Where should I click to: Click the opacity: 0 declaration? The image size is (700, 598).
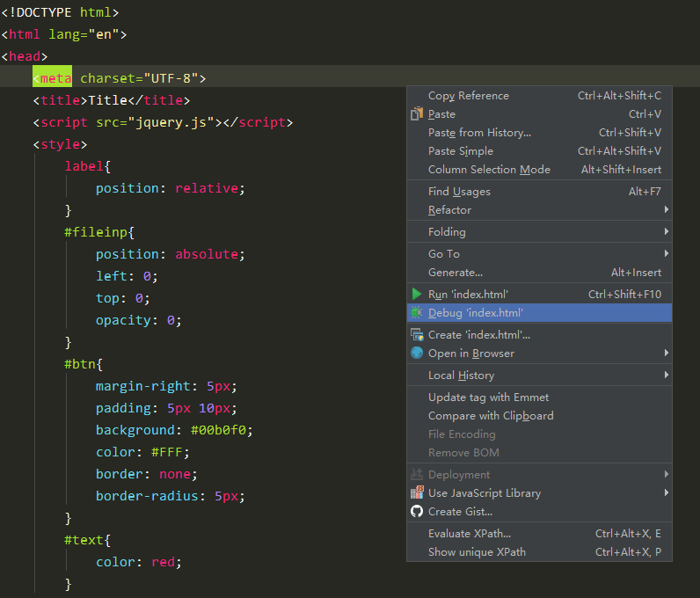pyautogui.click(x=138, y=320)
